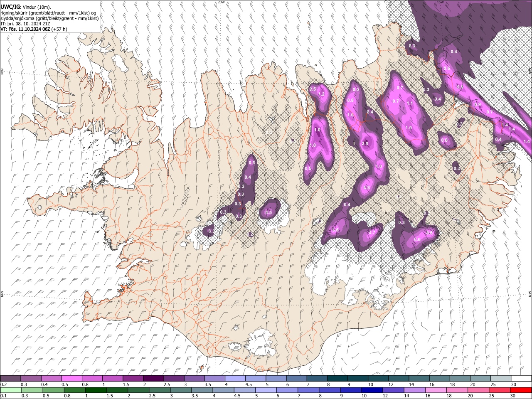Click the '15W' longitude label on the top edge

pos(440,2)
